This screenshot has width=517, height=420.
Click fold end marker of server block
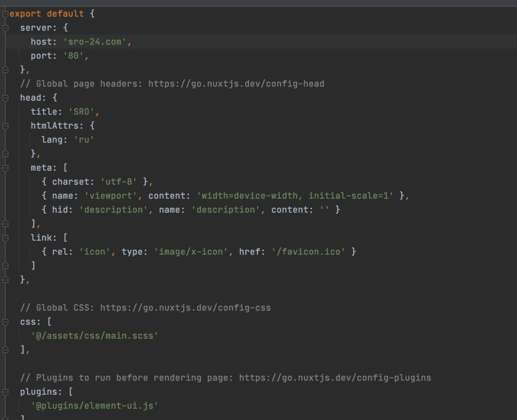coord(5,70)
